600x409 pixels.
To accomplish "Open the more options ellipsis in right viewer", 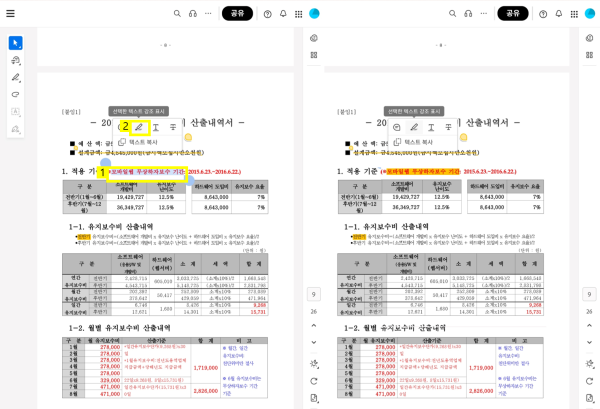I will tap(484, 14).
